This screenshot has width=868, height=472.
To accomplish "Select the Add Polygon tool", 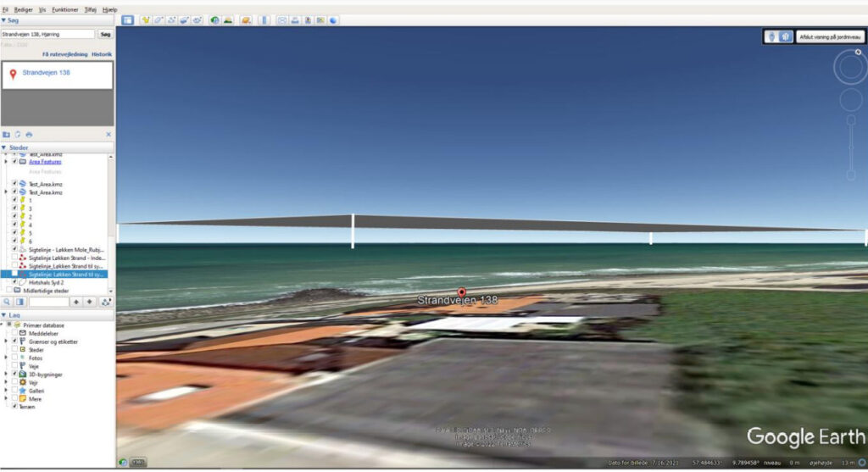I will tap(159, 19).
